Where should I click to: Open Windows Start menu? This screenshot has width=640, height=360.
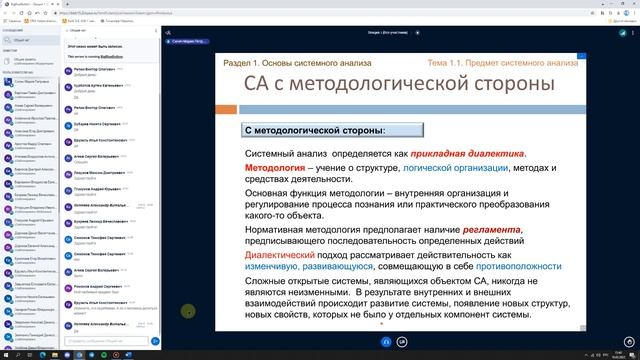point(6,355)
